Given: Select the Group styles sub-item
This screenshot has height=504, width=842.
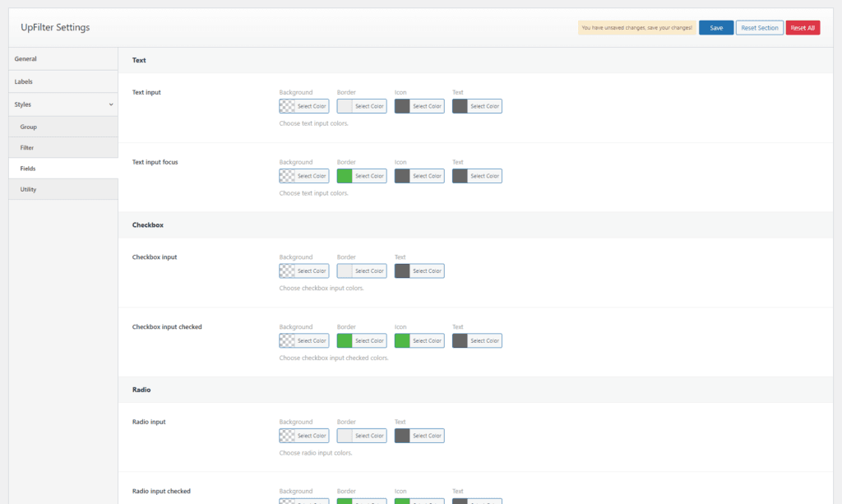Looking at the screenshot, I should click(63, 127).
